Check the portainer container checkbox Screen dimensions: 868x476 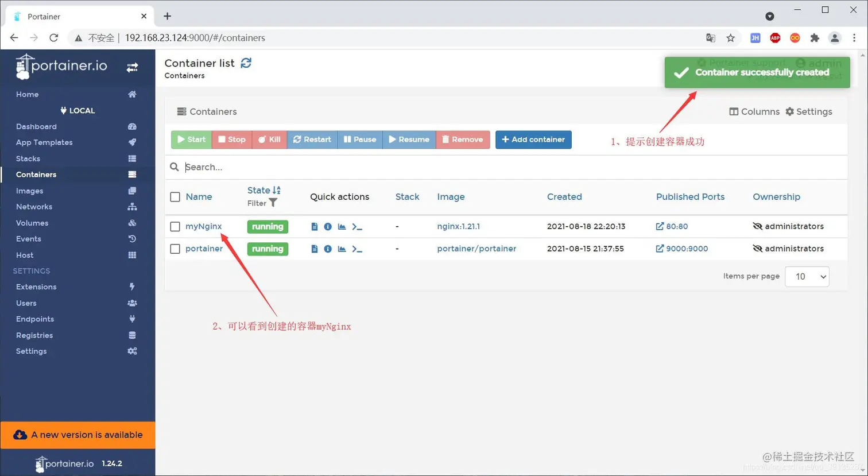[x=175, y=249]
